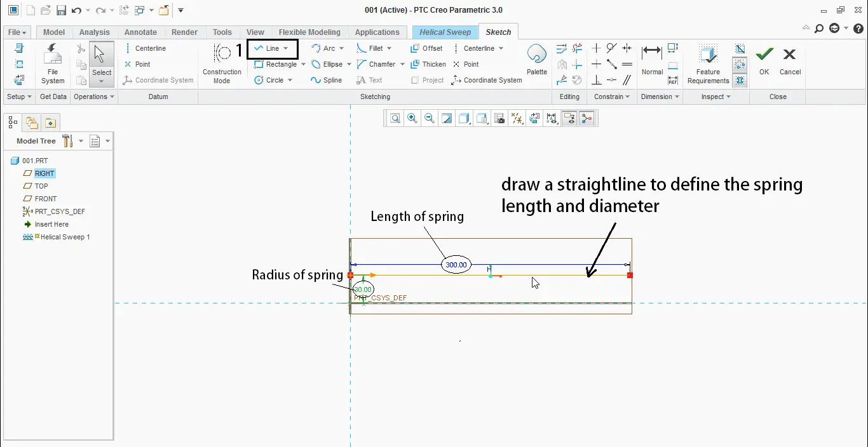Viewport: 868px width, 447px height.
Task: Apply the Parallel constraint
Action: tap(627, 80)
